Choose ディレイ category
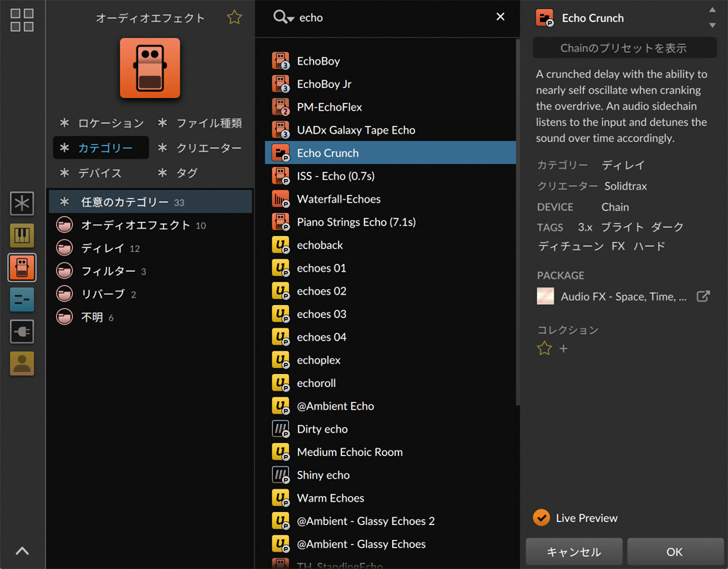Viewport: 728px width, 569px height. pyautogui.click(x=150, y=248)
